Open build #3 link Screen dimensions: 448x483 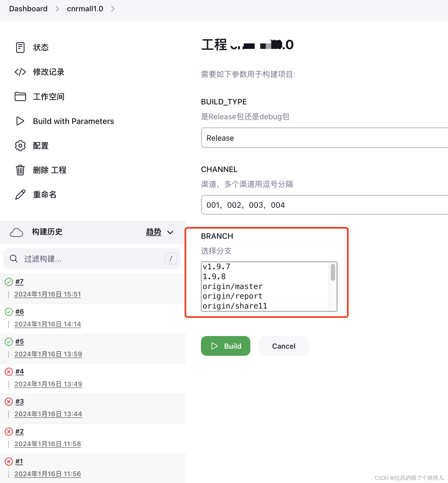tap(19, 401)
